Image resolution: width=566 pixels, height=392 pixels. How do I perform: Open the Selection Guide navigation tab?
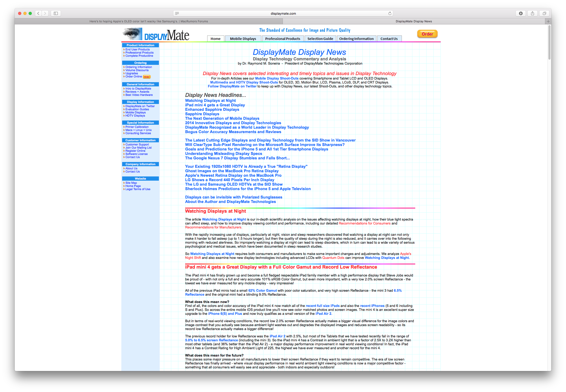click(x=320, y=39)
